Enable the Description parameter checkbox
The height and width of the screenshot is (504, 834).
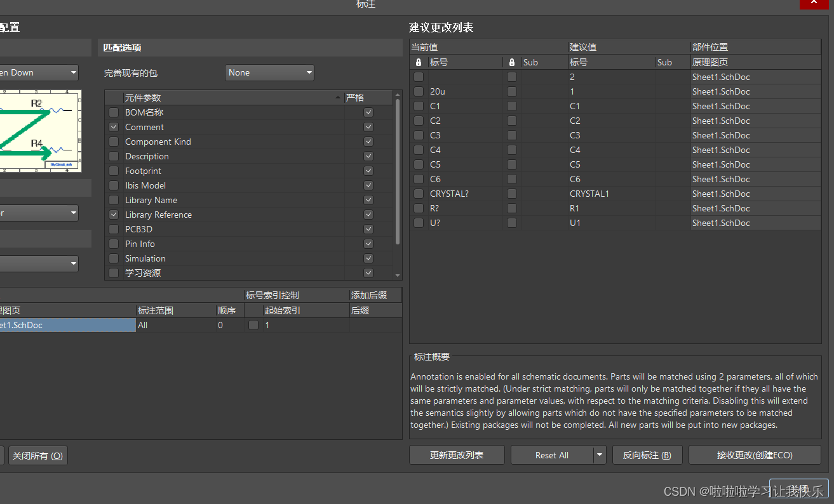(x=114, y=156)
